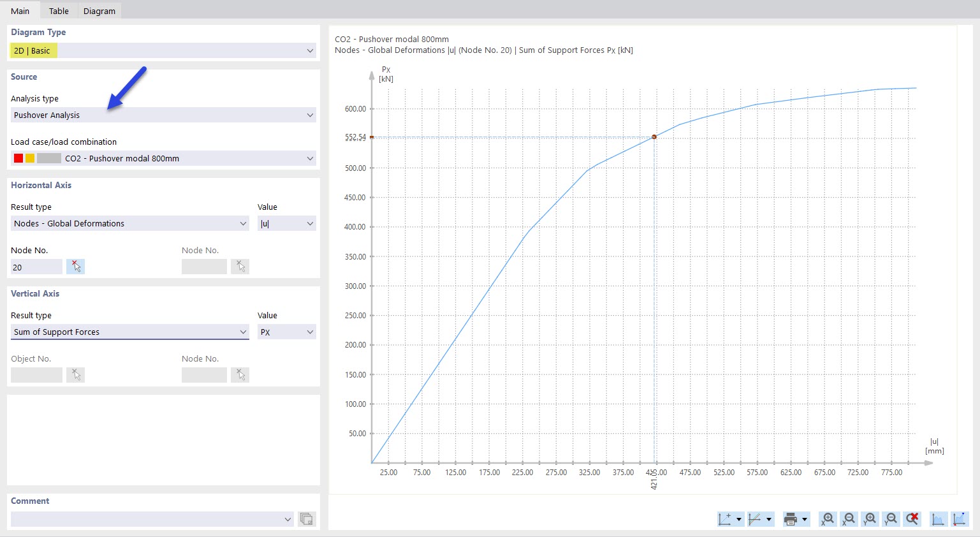The width and height of the screenshot is (980, 537).
Task: Click the Node No. field containing 20
Action: coord(36,267)
